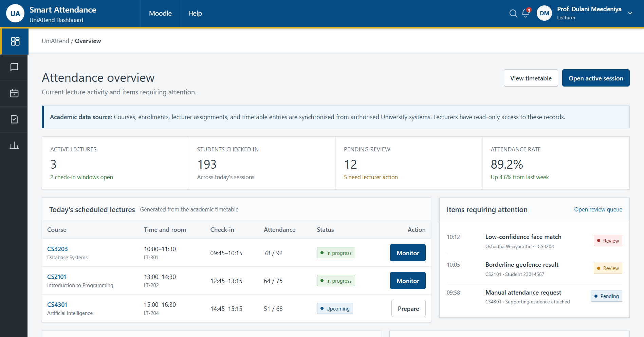Open the Moodle menu item
The width and height of the screenshot is (644, 337).
(x=160, y=13)
